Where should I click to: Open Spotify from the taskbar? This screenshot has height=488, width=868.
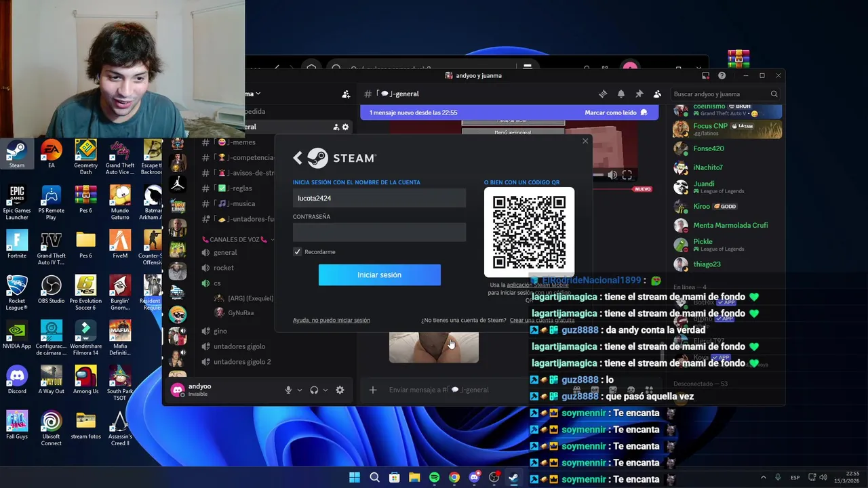[x=434, y=477]
